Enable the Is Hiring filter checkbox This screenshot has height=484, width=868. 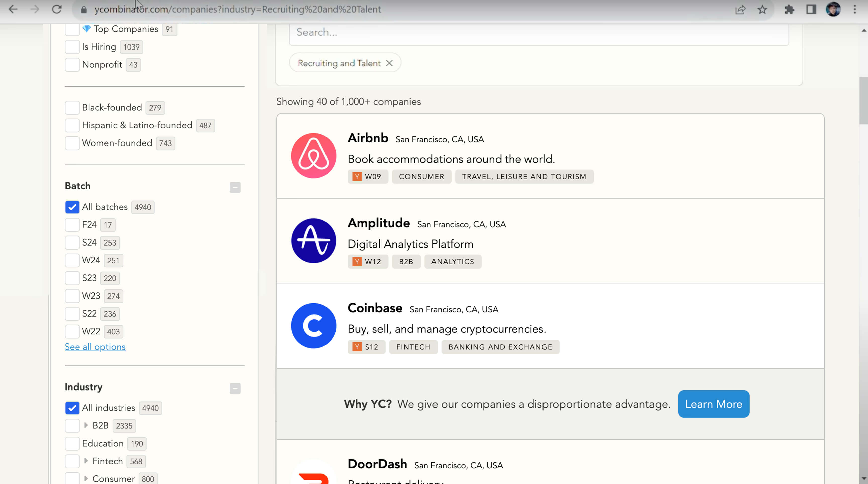click(x=72, y=47)
